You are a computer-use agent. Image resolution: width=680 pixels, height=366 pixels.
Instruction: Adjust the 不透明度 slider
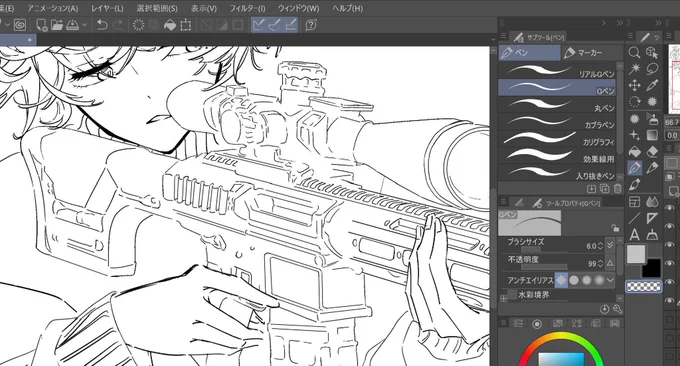click(x=544, y=267)
